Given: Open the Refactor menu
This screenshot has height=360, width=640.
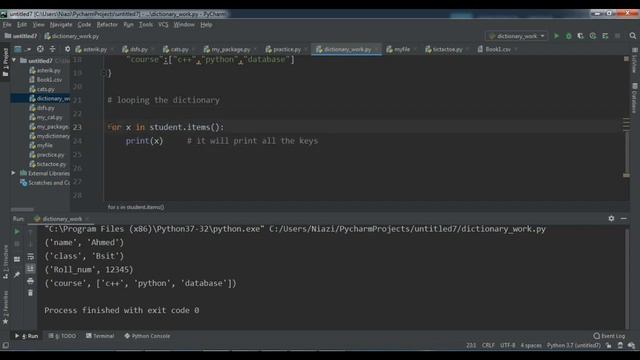Looking at the screenshot, I should tap(107, 24).
